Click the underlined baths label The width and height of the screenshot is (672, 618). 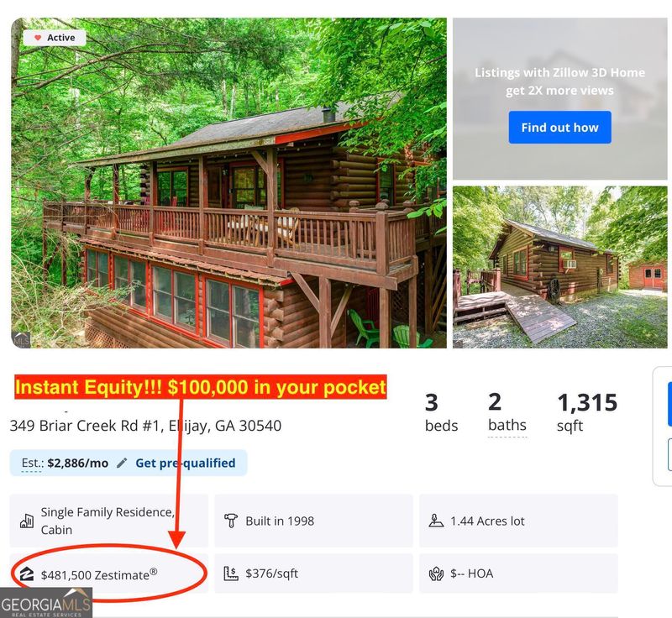(x=507, y=426)
